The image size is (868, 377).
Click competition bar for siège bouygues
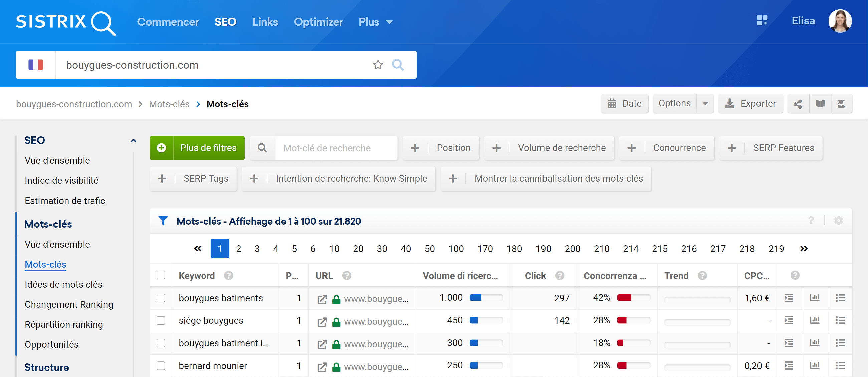coord(634,320)
